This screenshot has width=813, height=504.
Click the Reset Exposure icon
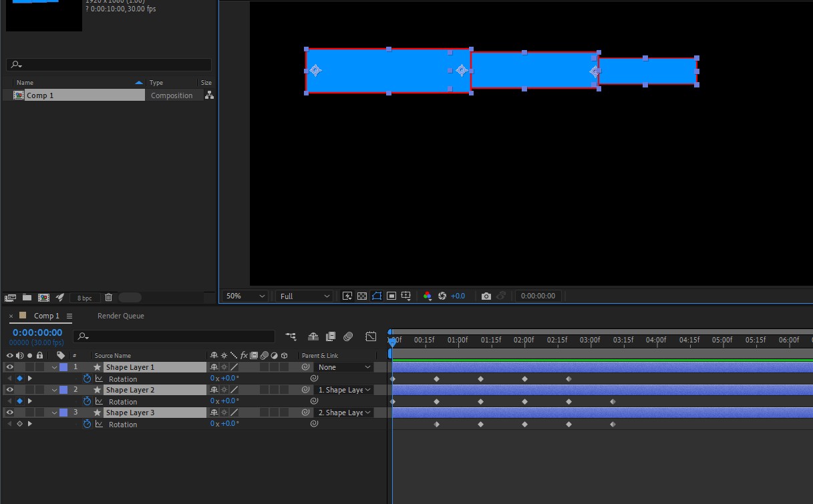point(442,296)
